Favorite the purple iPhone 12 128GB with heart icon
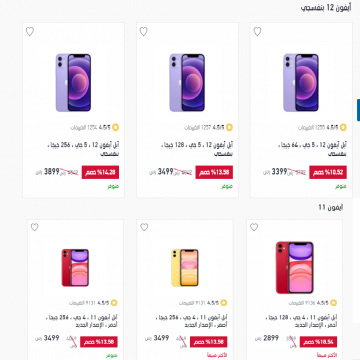This screenshot has width=360, height=360. point(143,32)
